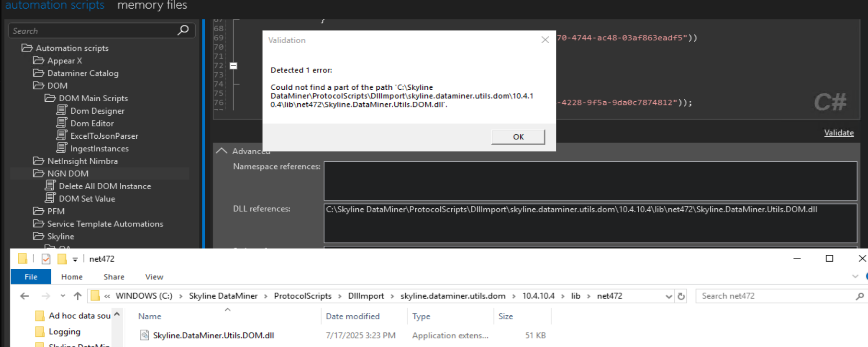Screen dimensions: 868x347
Task: Select the Skyline.DataMiner.Utils.DOM.dll file
Action: click(x=213, y=335)
